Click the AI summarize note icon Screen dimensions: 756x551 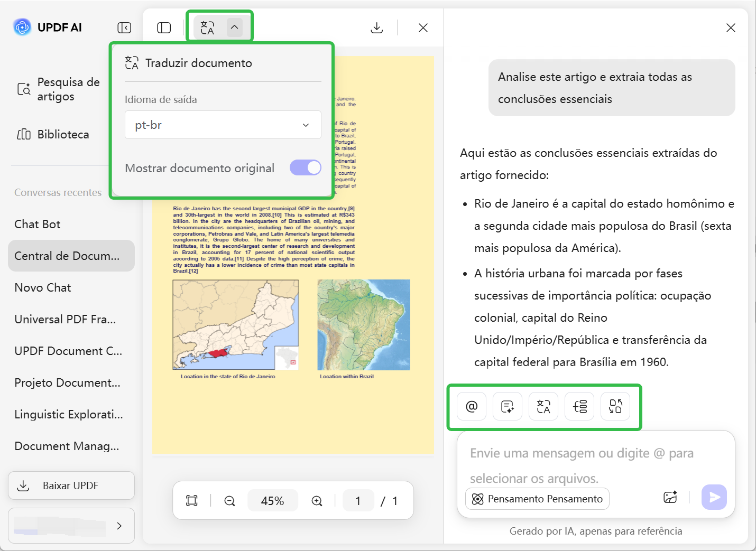click(508, 406)
